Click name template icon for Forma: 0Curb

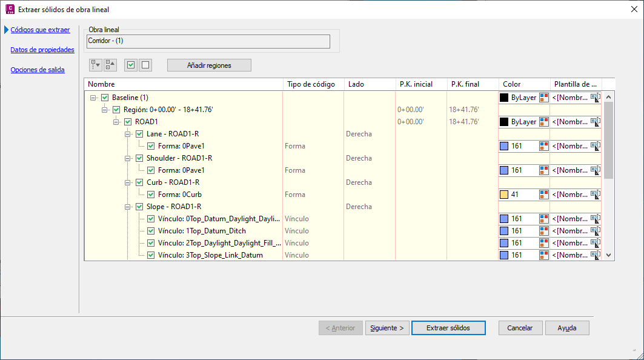point(596,195)
